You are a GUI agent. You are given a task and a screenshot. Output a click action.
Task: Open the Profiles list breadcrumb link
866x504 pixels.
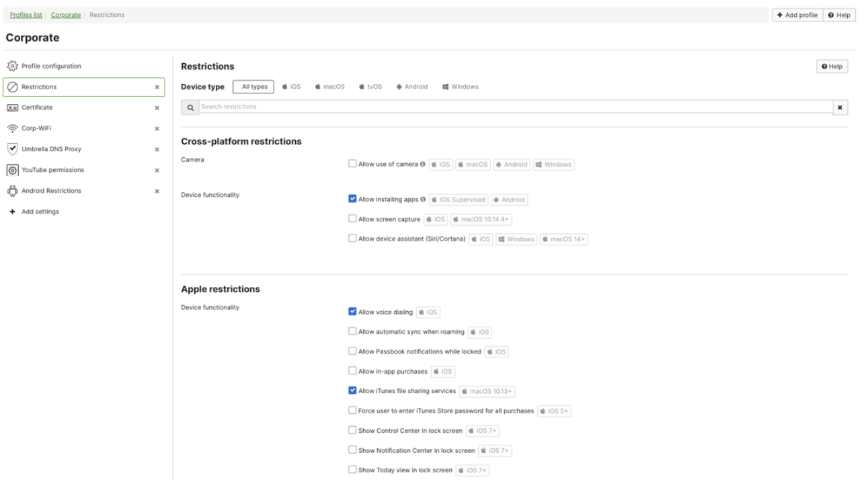coord(26,15)
